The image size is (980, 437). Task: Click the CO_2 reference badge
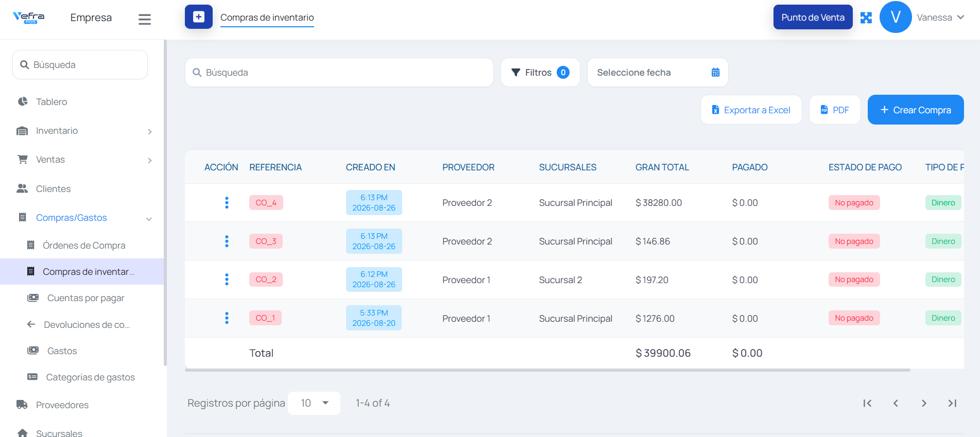266,279
